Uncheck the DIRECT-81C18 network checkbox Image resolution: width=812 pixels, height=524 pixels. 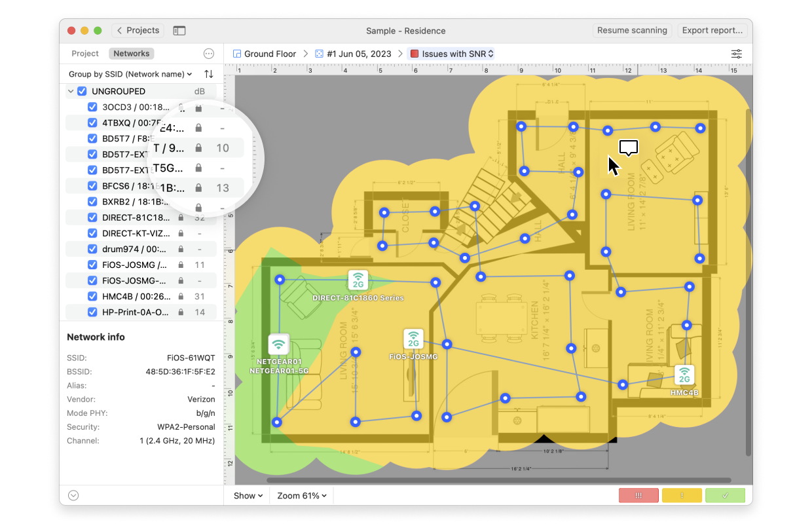click(92, 217)
